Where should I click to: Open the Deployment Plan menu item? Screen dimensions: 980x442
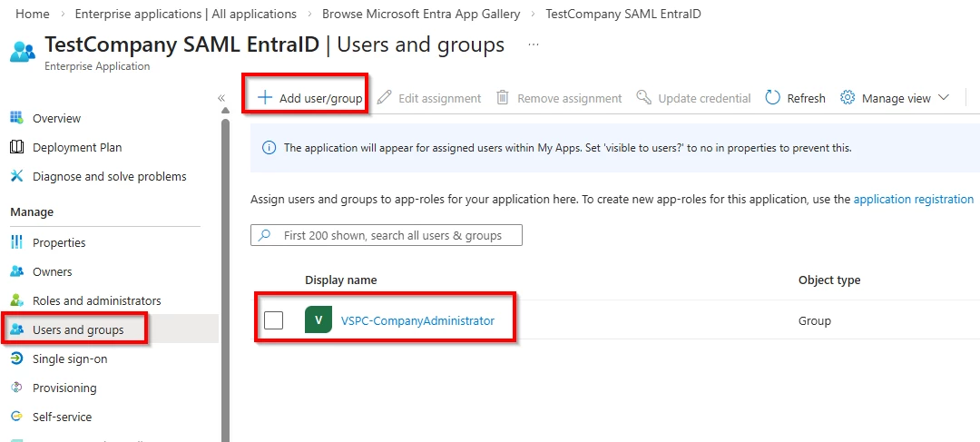[x=77, y=147]
